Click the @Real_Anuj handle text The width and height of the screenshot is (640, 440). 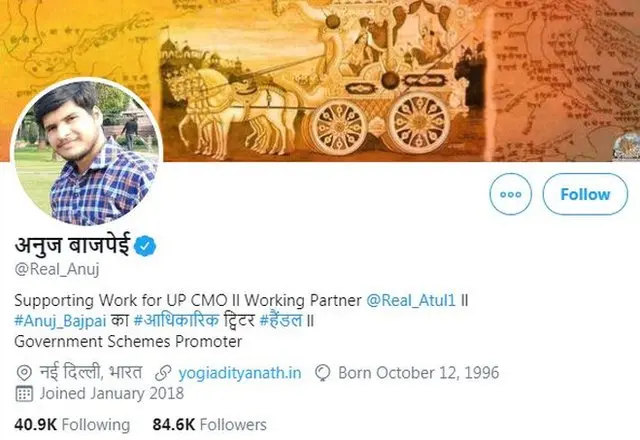[x=58, y=269]
